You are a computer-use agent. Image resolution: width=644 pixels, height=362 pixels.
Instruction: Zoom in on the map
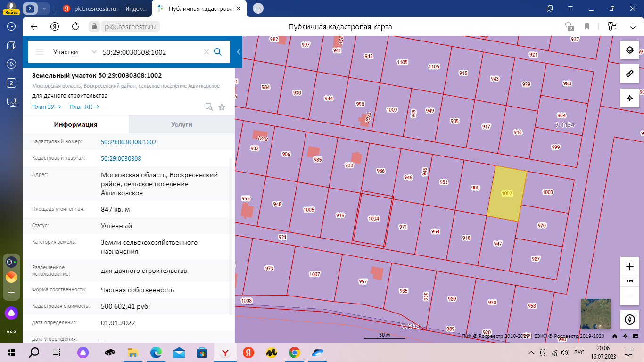(629, 266)
